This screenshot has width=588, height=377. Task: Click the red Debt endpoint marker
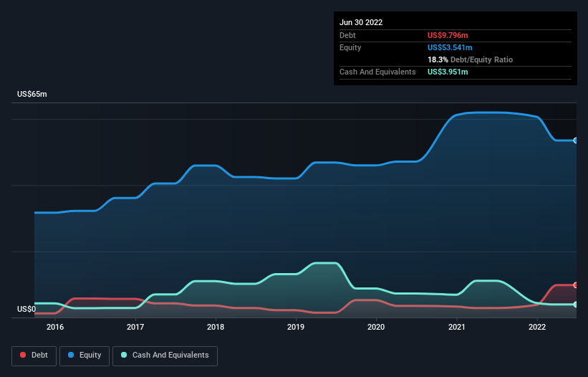(x=576, y=285)
